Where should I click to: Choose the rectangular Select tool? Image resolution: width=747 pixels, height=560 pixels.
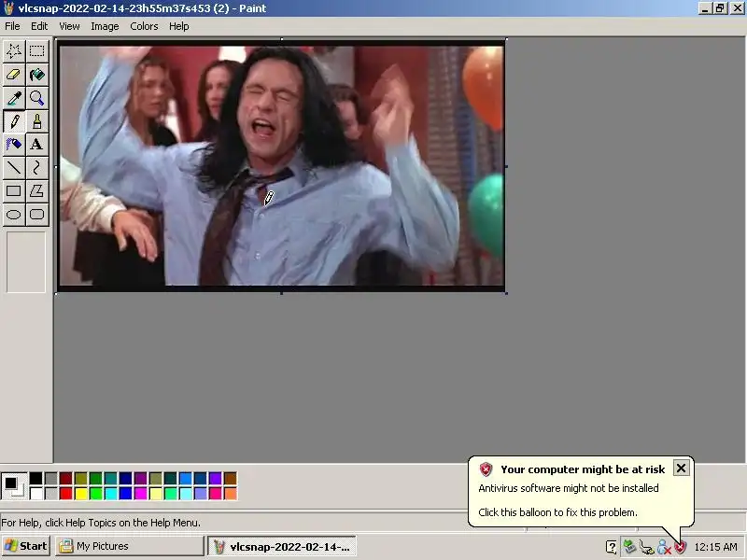(36, 51)
